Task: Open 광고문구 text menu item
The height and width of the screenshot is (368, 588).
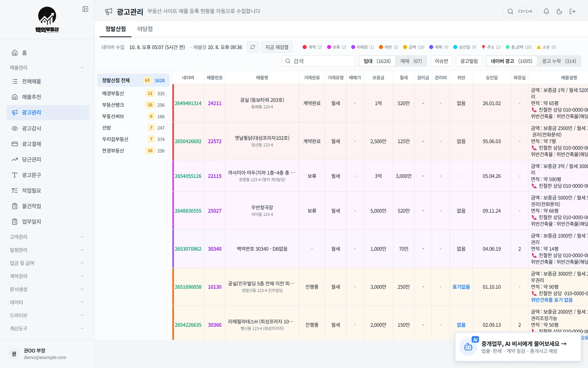Action: pyautogui.click(x=48, y=175)
